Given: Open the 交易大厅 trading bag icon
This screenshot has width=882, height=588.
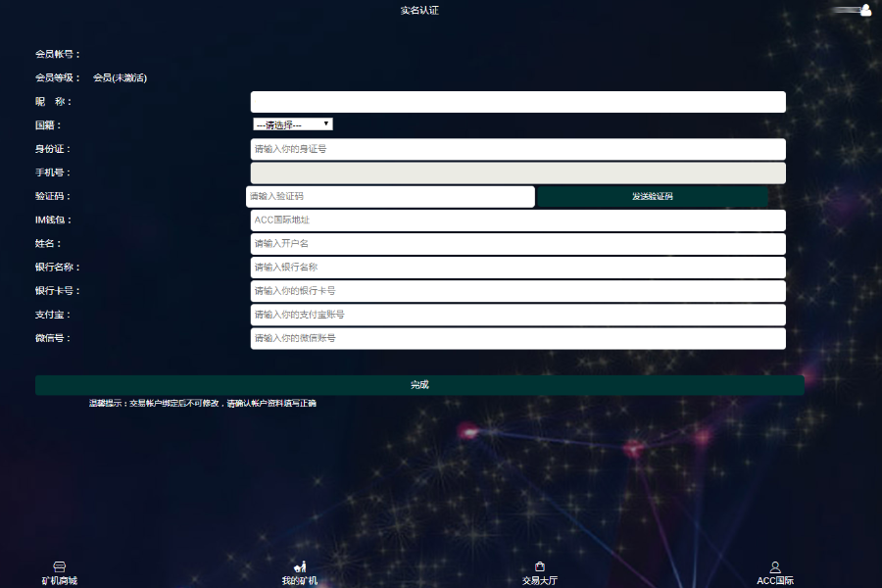Looking at the screenshot, I should [x=539, y=566].
